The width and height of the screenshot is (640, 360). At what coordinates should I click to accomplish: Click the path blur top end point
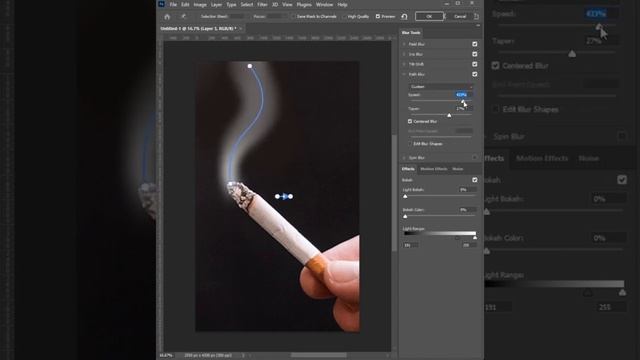click(x=250, y=66)
